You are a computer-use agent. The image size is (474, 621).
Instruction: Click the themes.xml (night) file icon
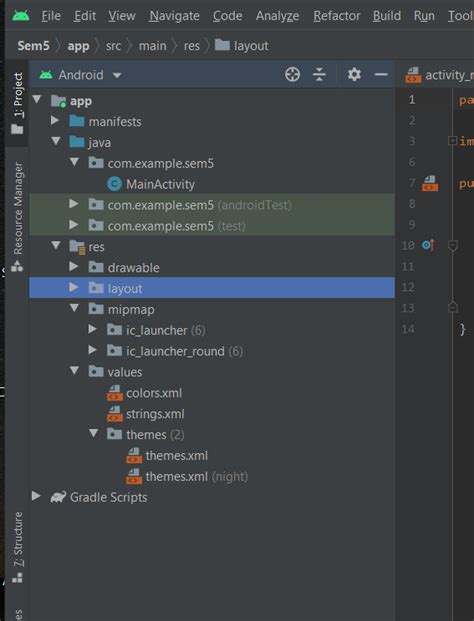point(134,476)
